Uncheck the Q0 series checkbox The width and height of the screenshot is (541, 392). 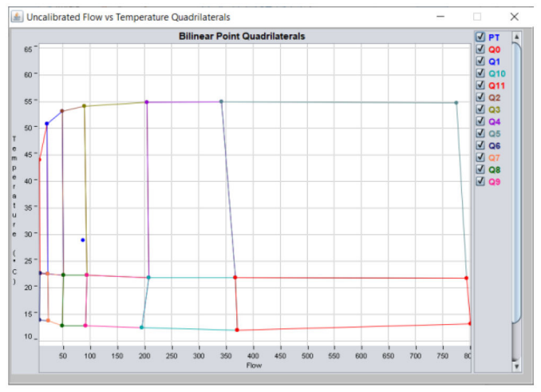(480, 49)
